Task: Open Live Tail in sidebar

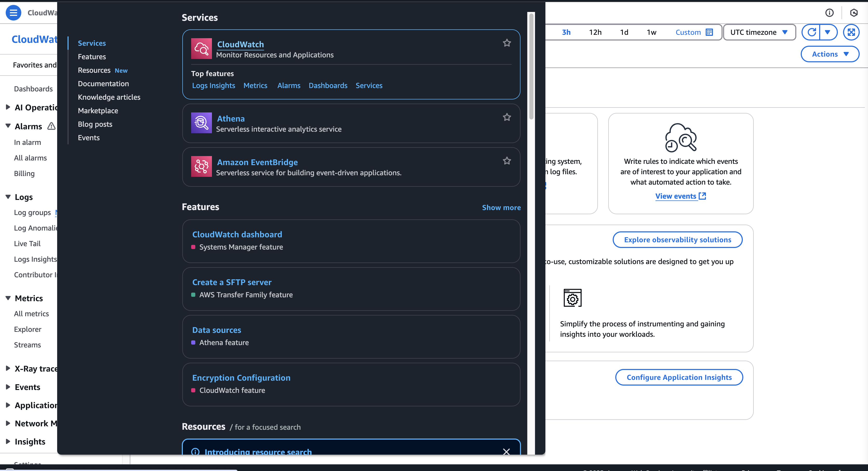Action: [x=27, y=244]
